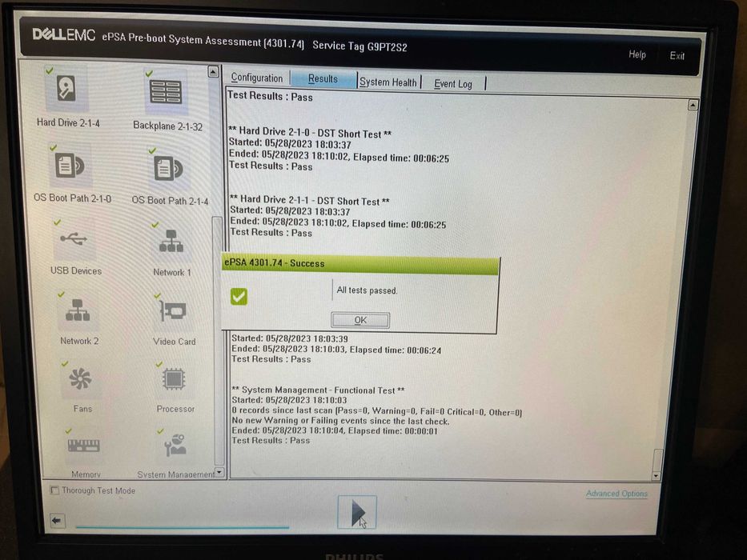Open the System Health tab
The width and height of the screenshot is (747, 560).
[x=388, y=82]
